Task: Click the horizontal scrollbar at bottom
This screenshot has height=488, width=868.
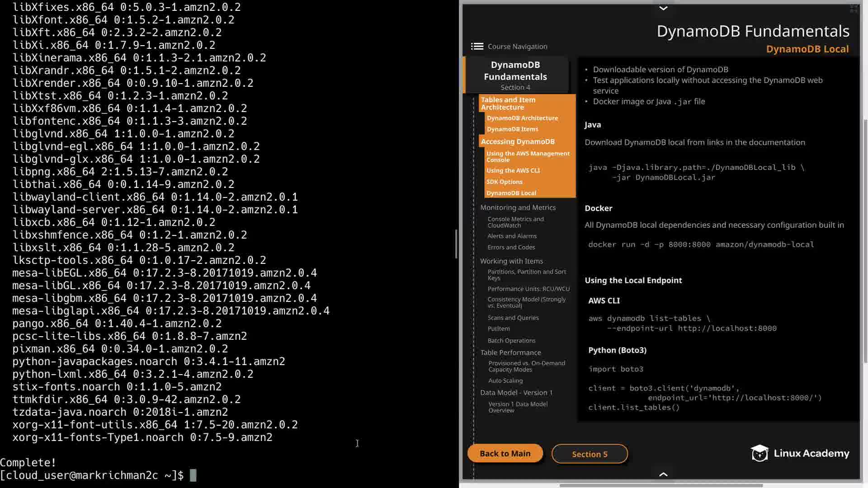Action: click(x=661, y=486)
